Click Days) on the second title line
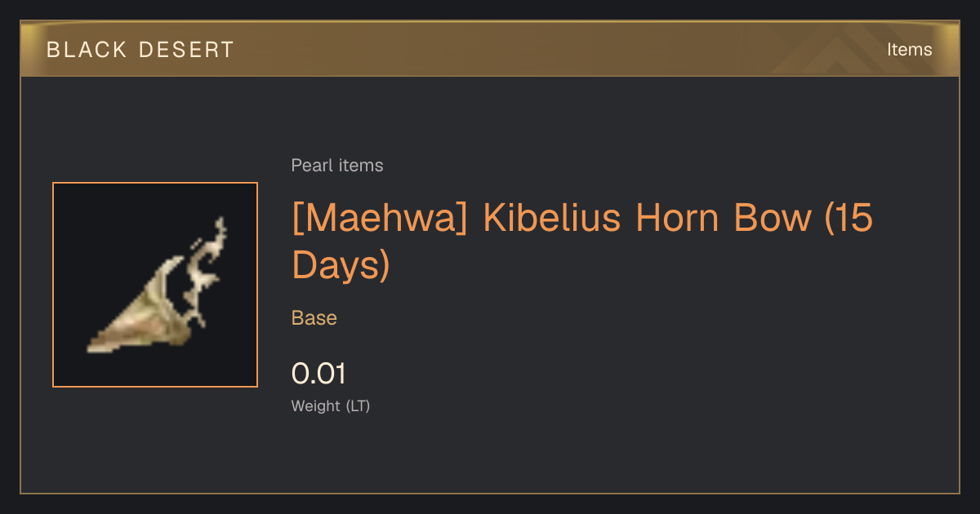 tap(341, 265)
